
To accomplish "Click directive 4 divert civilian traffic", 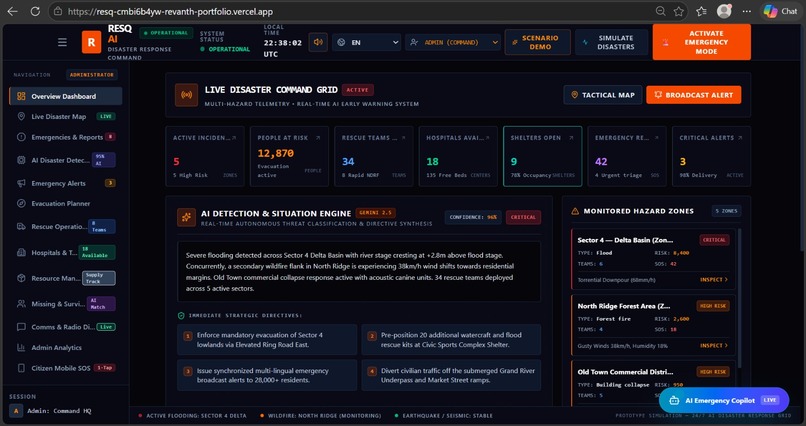I will (x=451, y=375).
